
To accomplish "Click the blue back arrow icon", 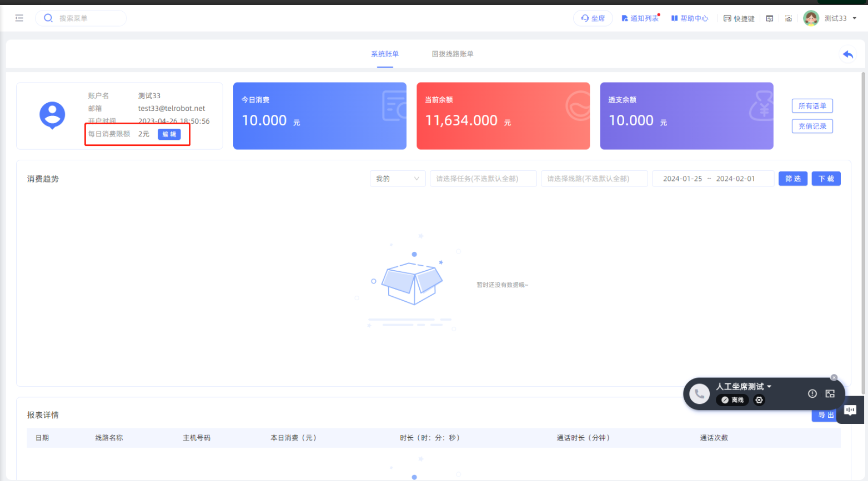I will pos(847,54).
